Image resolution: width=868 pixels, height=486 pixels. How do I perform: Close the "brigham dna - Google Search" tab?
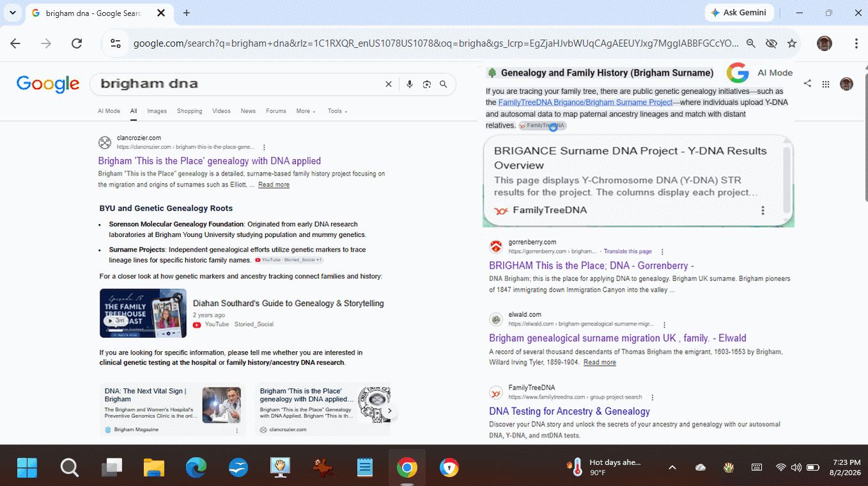tap(161, 13)
